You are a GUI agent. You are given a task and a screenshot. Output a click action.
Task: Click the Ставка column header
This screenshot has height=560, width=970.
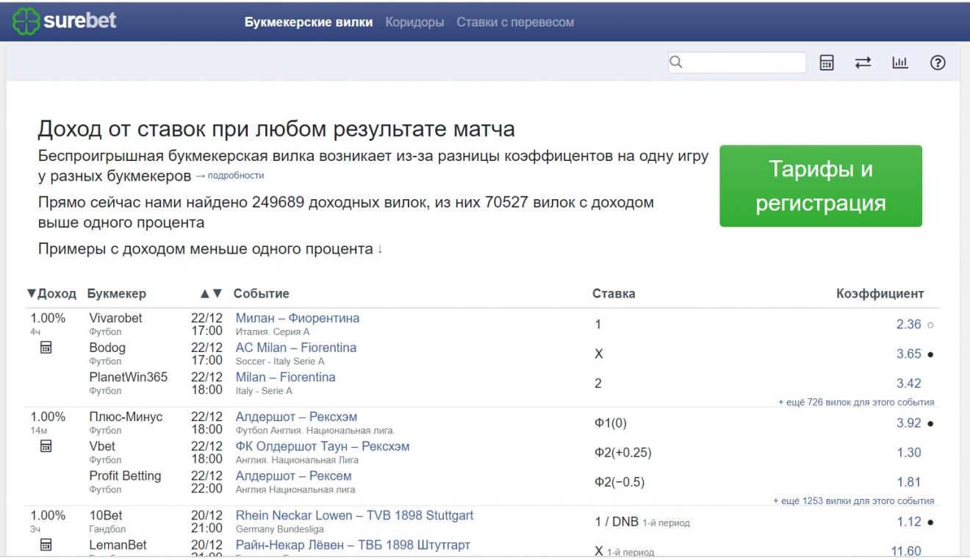(614, 294)
